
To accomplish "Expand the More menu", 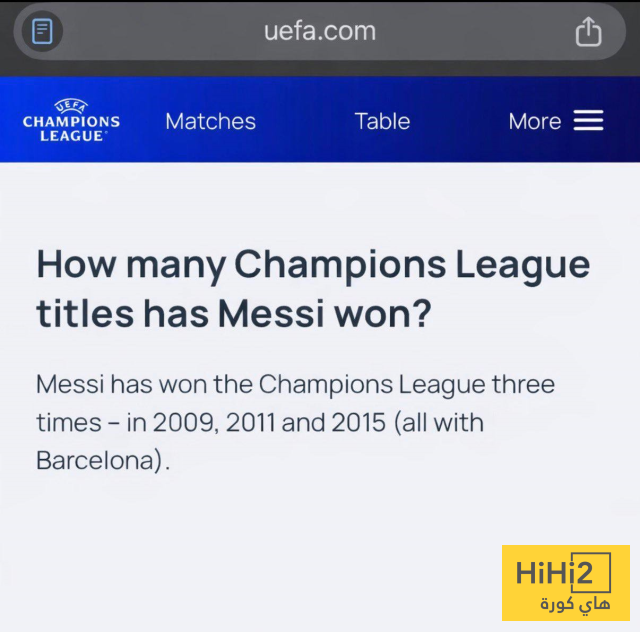I will point(535,121).
